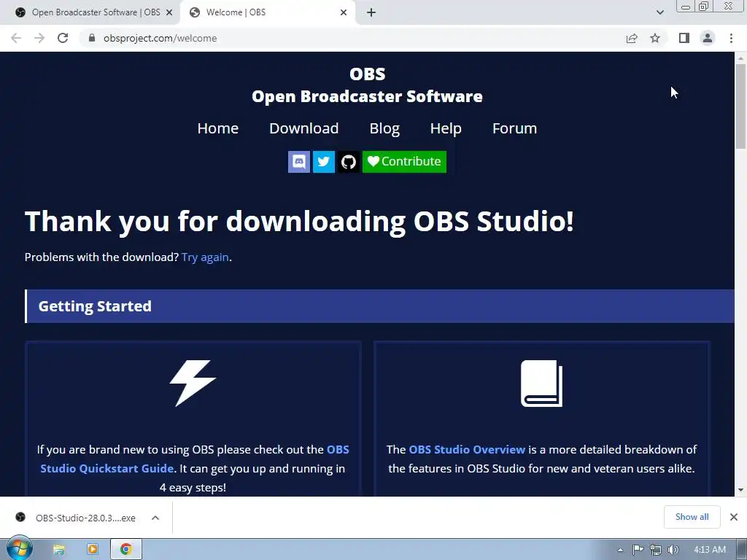The height and width of the screenshot is (560, 747).
Task: Click the Getting Started heading
Action: click(95, 306)
